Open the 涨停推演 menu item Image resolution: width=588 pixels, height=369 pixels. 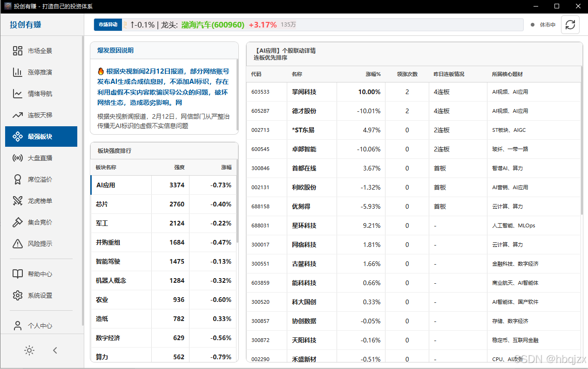[x=41, y=72]
